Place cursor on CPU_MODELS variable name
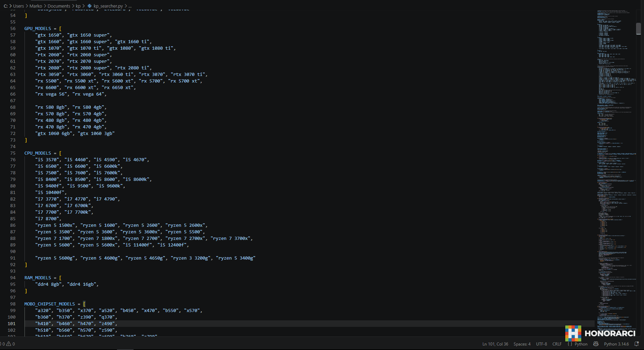The width and height of the screenshot is (644, 350). point(38,153)
